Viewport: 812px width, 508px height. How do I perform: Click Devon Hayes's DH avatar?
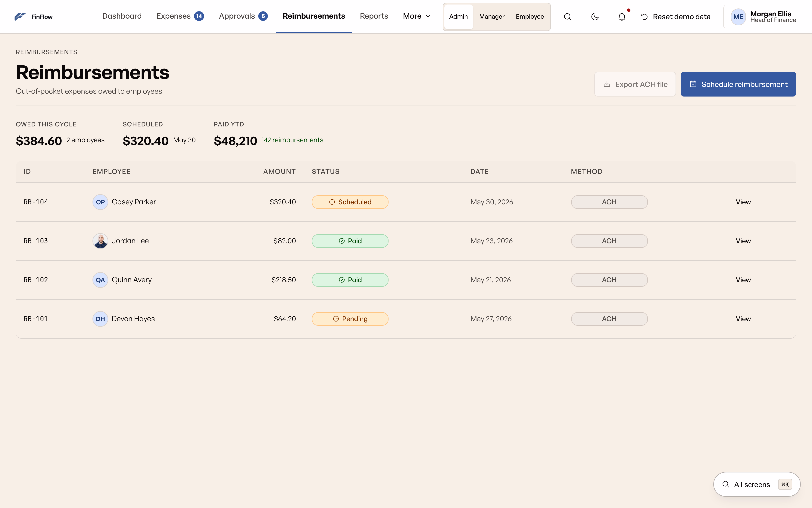[100, 319]
